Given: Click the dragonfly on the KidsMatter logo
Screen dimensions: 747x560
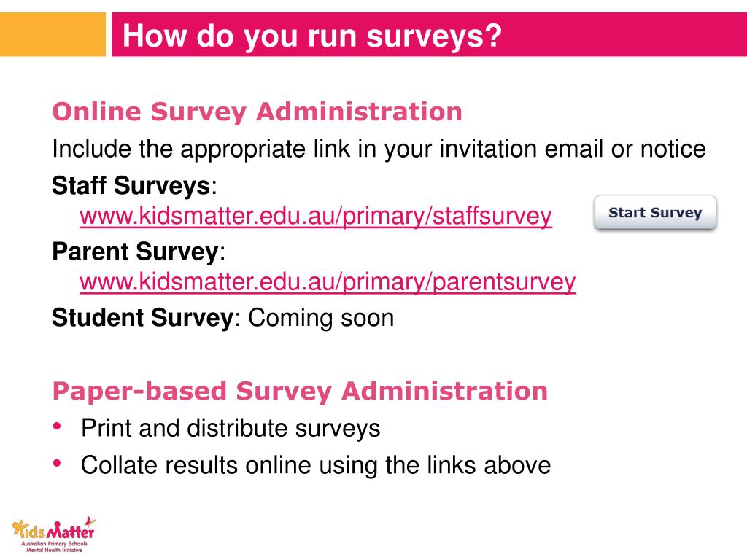Looking at the screenshot, I should click(89, 522).
